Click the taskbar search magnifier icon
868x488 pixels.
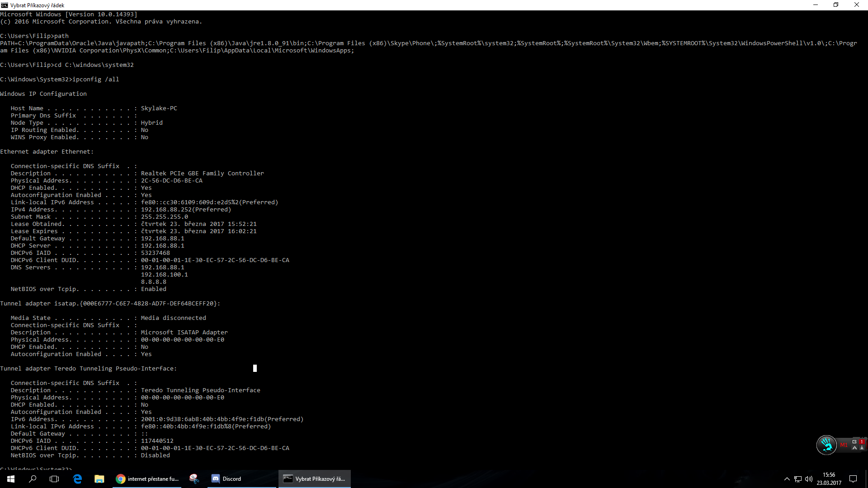tap(33, 479)
